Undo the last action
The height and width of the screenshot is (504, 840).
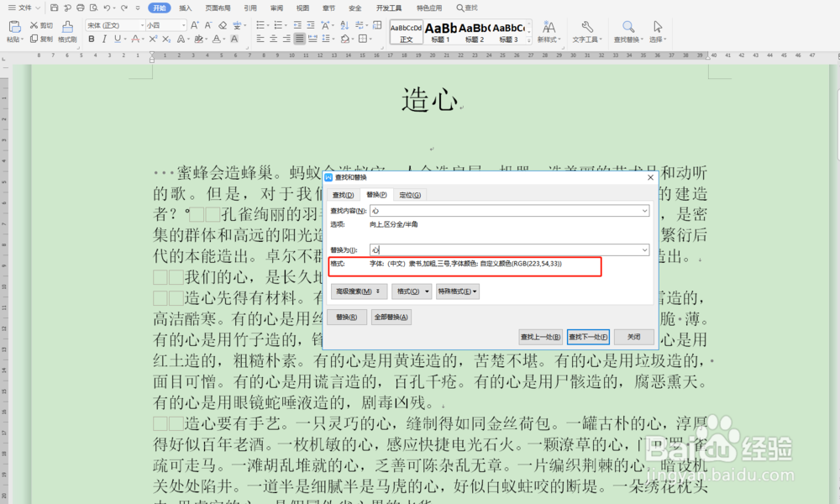coord(108,8)
